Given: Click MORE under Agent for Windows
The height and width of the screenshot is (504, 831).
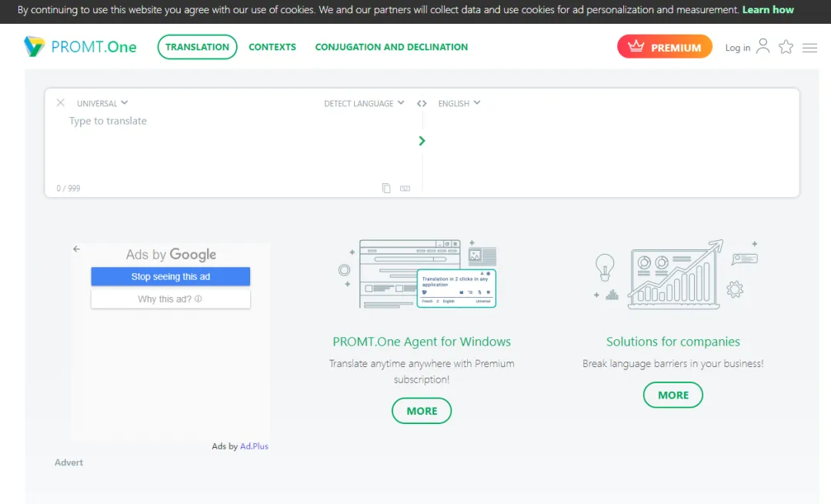Looking at the screenshot, I should point(422,411).
